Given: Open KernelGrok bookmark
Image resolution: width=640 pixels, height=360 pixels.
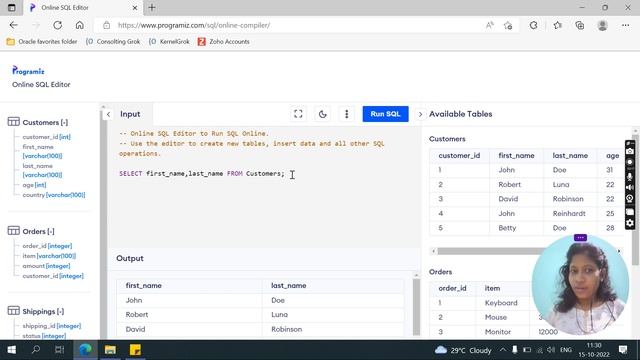Looking at the screenshot, I should click(169, 42).
